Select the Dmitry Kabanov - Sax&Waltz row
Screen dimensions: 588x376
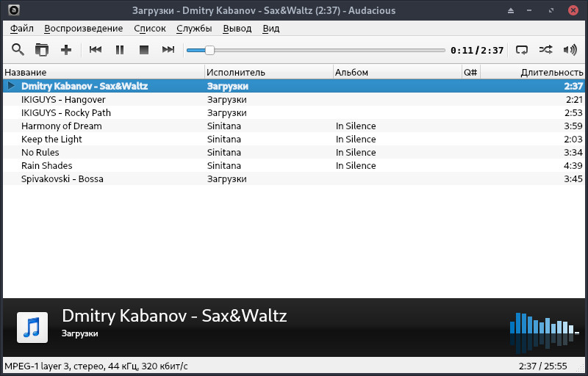pos(293,86)
